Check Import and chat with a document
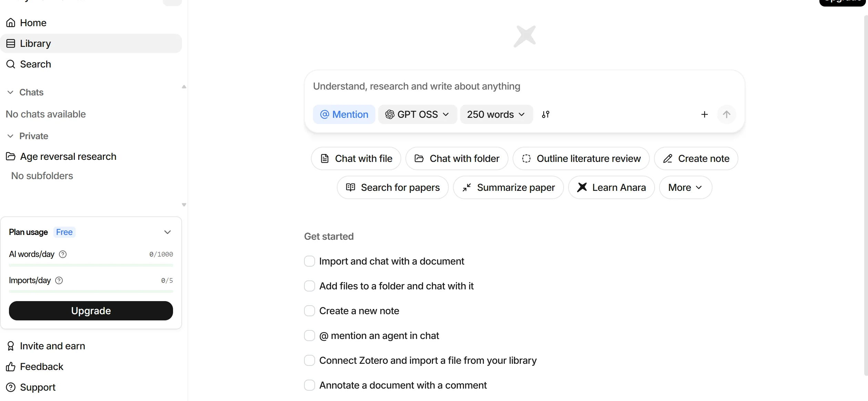 [309, 261]
